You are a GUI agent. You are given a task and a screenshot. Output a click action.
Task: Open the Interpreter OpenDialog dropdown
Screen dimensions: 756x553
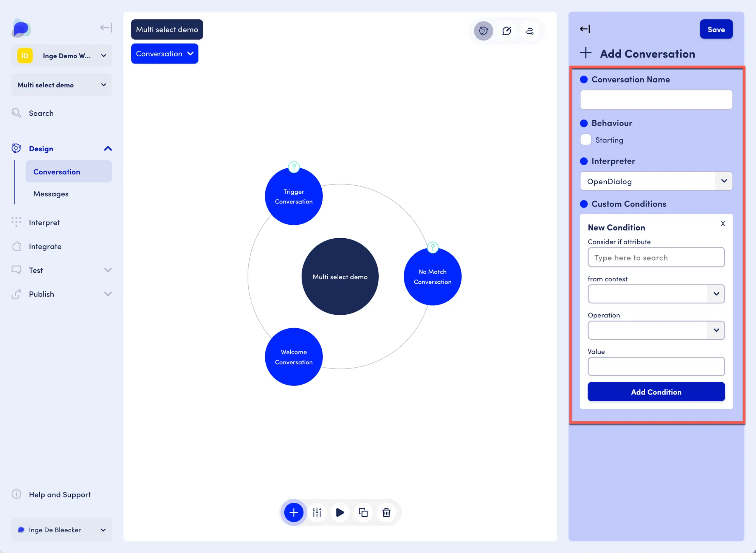tap(656, 181)
